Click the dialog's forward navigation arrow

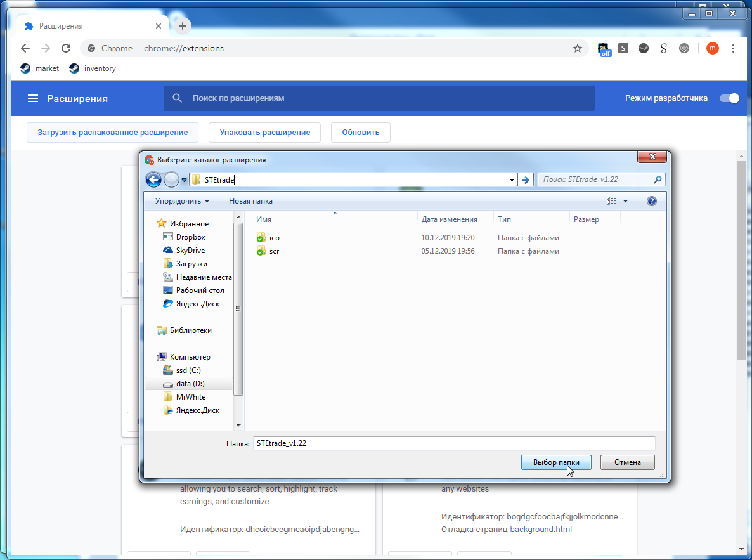click(171, 180)
